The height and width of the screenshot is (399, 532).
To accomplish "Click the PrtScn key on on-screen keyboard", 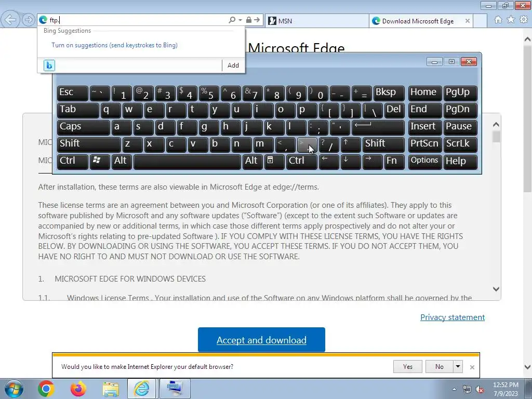I will coord(425,144).
